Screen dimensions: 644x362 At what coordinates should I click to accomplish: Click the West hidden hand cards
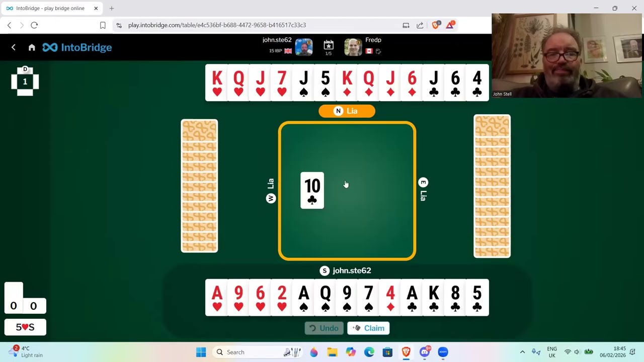199,186
